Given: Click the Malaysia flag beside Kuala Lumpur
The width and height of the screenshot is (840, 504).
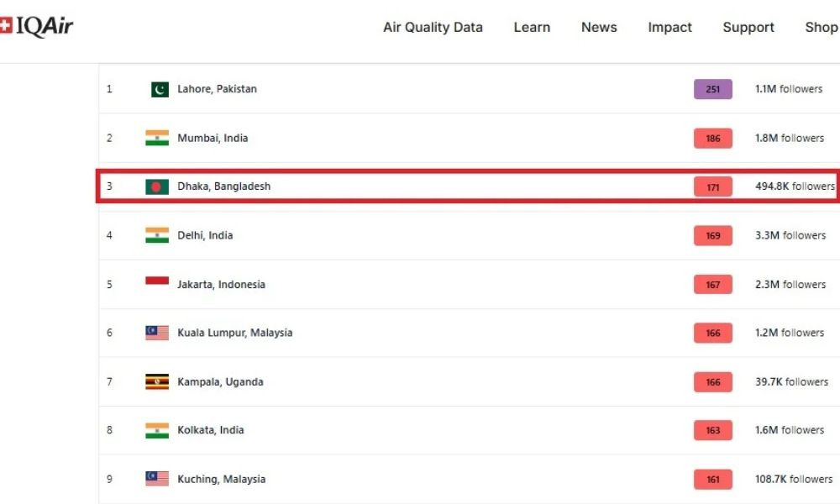Looking at the screenshot, I should coord(157,333).
